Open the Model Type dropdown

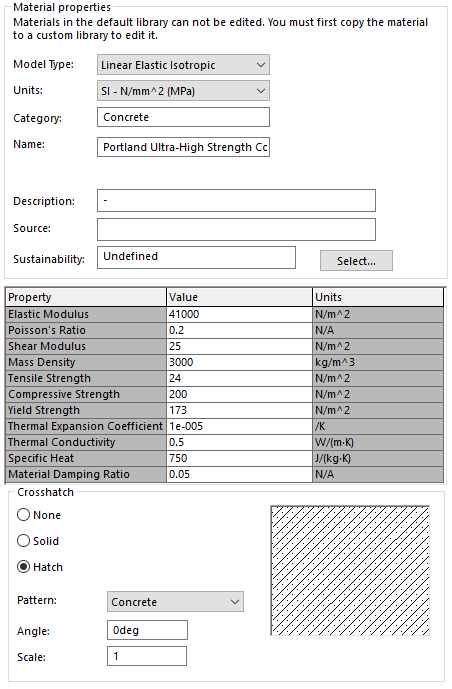click(183, 65)
